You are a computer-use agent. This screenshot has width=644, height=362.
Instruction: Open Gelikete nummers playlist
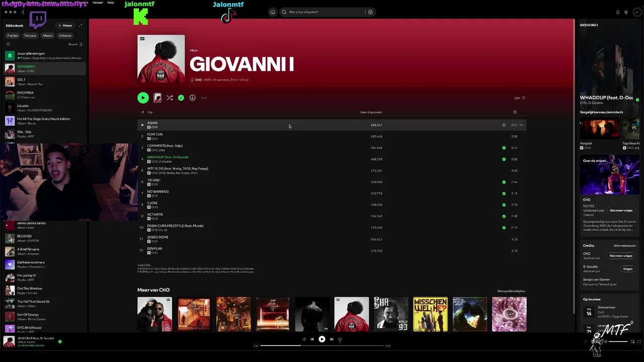[45, 264]
